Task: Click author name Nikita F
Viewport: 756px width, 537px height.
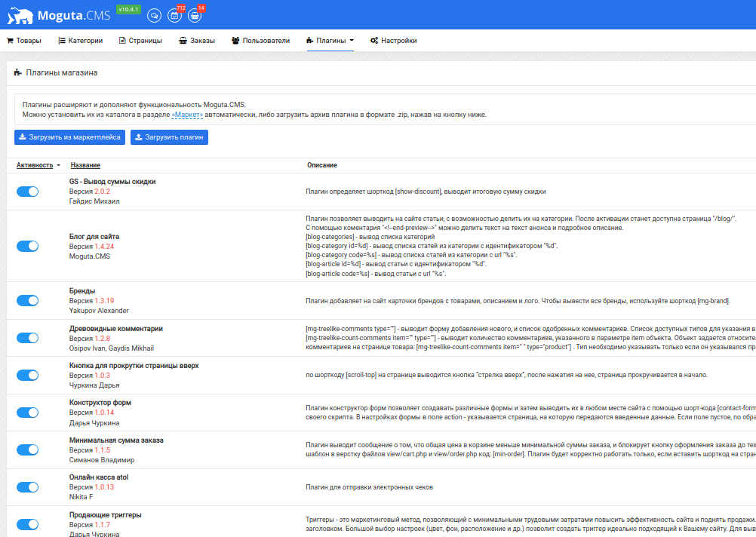Action: click(81, 497)
